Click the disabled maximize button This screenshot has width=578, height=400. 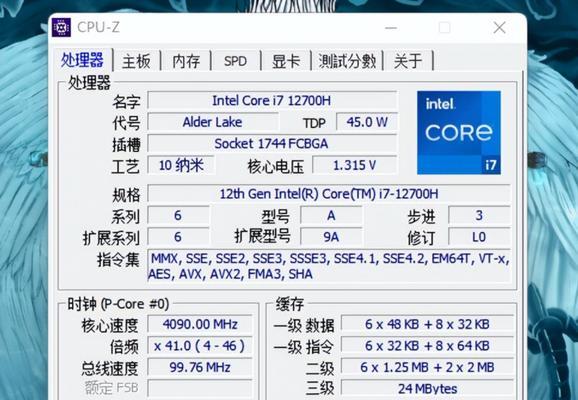pyautogui.click(x=445, y=28)
